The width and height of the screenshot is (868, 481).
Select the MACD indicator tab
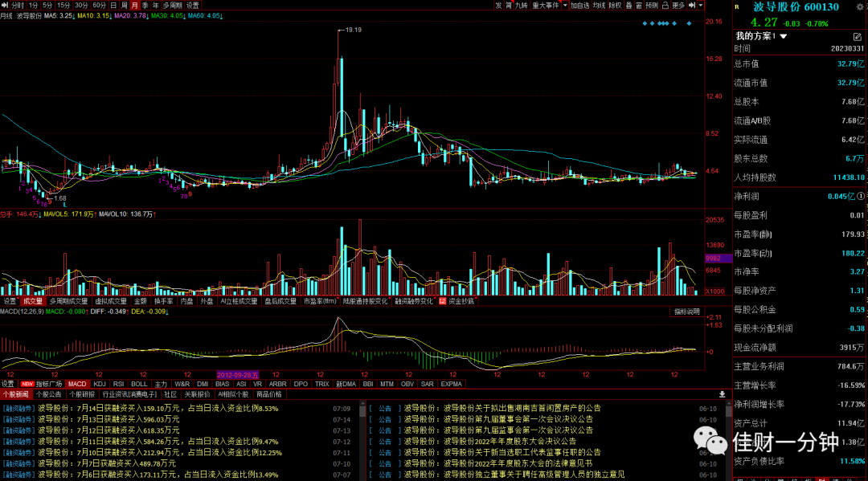point(77,384)
